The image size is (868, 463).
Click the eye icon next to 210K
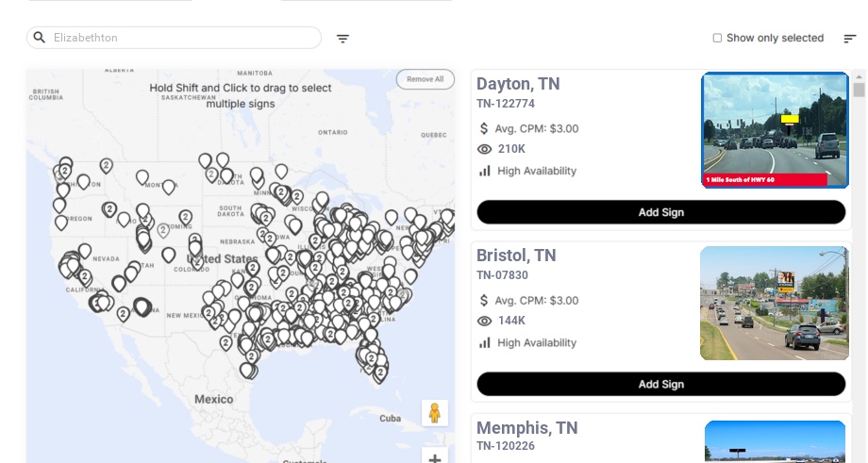pyautogui.click(x=484, y=149)
